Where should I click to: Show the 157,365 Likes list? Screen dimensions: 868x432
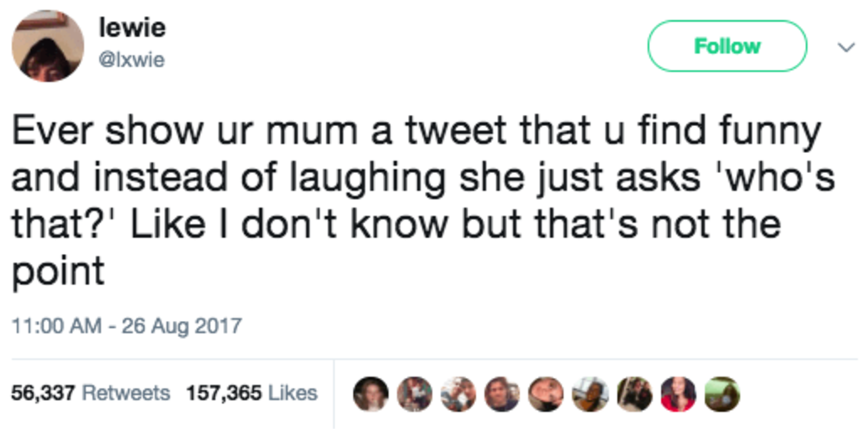(x=251, y=392)
